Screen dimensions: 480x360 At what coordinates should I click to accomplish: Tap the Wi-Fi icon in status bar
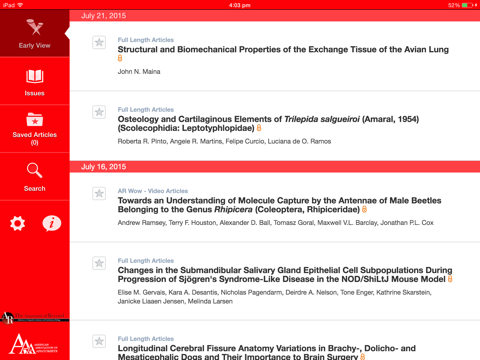coord(20,5)
